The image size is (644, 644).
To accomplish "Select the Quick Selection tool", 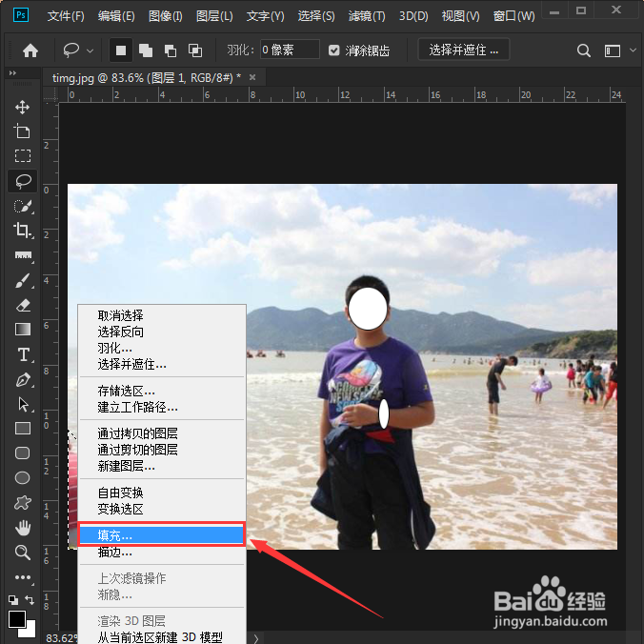I will pos(23,206).
